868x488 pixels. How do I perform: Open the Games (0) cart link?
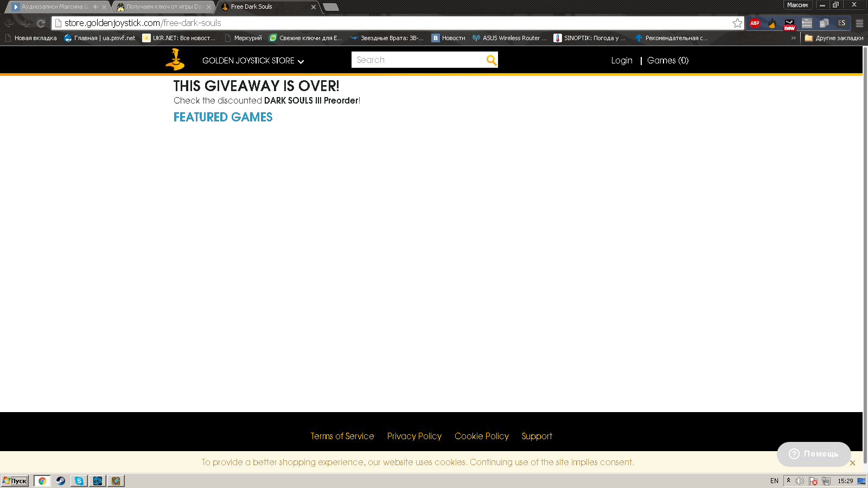pos(668,61)
